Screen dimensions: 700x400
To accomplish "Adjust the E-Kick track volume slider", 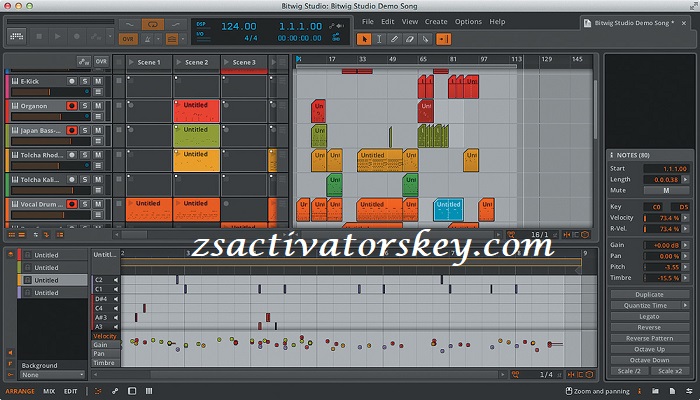I will click(x=47, y=92).
